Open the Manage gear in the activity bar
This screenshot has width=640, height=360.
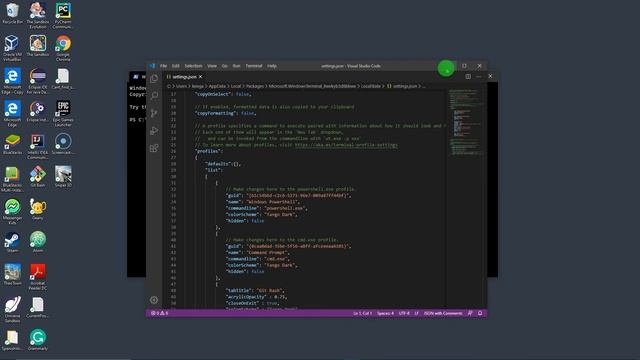pos(154,300)
